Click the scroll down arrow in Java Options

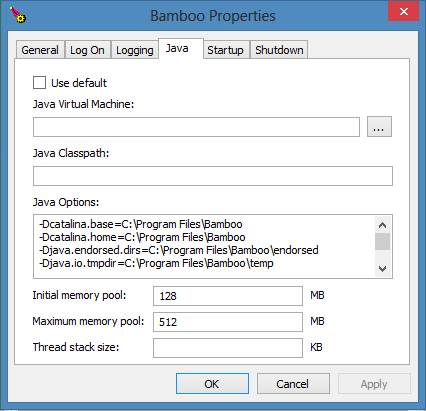(x=382, y=269)
